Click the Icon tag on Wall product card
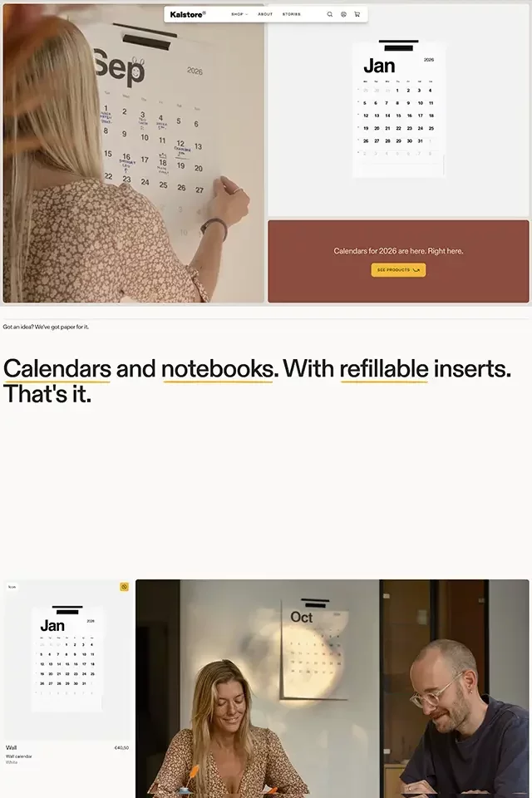Screen dimensions: 532x798 [x=12, y=587]
